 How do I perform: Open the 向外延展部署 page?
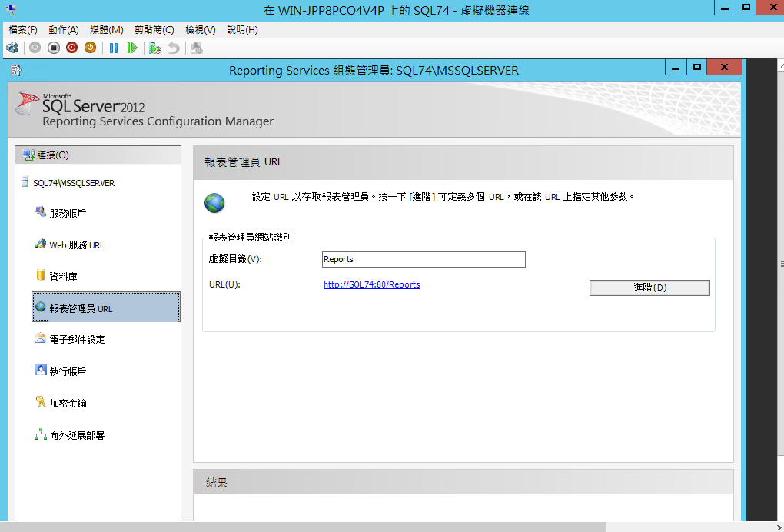click(x=77, y=435)
